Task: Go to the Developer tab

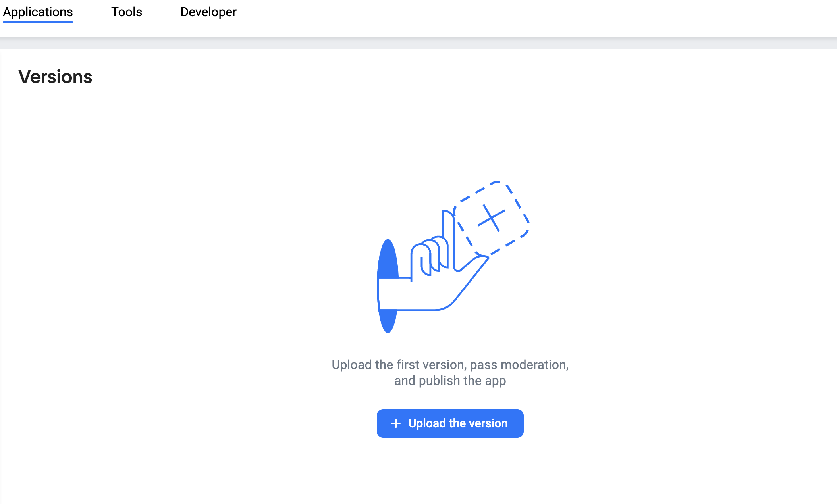Action: 208,12
